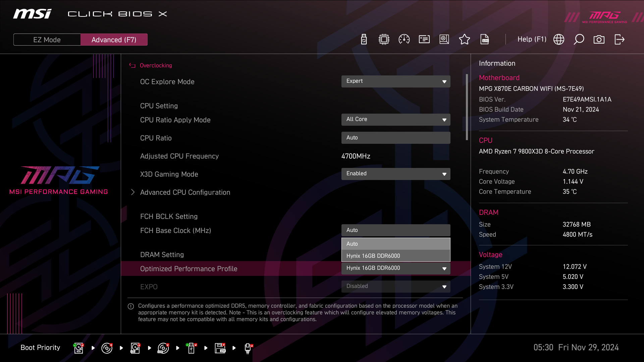644x362 pixels.
Task: Open the X3D Gaming Mode dropdown
Action: (x=396, y=174)
